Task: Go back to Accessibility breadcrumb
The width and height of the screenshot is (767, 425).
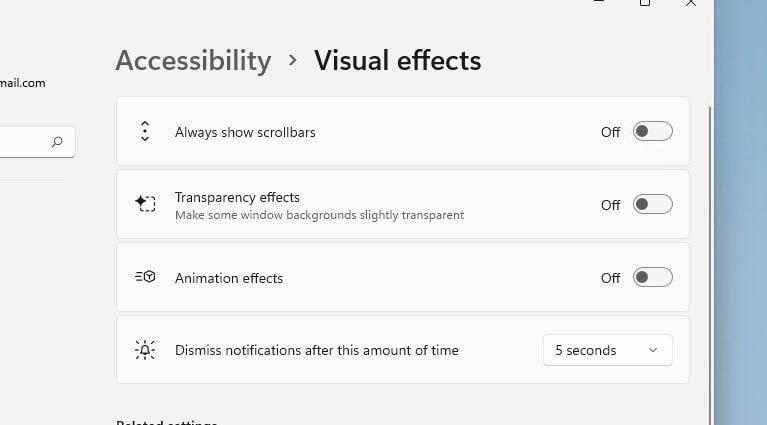Action: [x=193, y=60]
